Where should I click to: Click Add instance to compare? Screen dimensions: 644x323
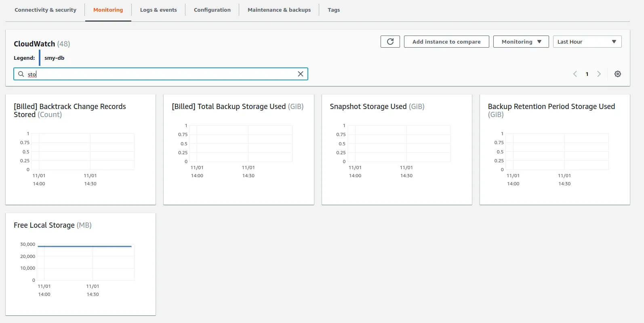(446, 42)
